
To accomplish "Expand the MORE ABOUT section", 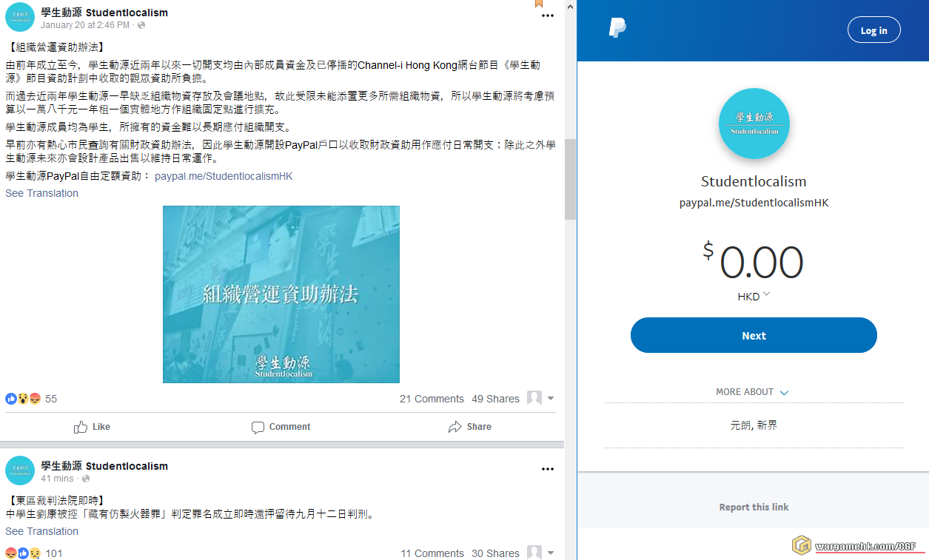I will pos(752,392).
